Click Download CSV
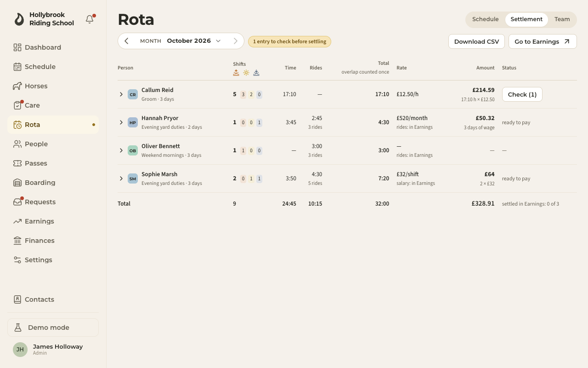The height and width of the screenshot is (368, 588). [x=476, y=41]
